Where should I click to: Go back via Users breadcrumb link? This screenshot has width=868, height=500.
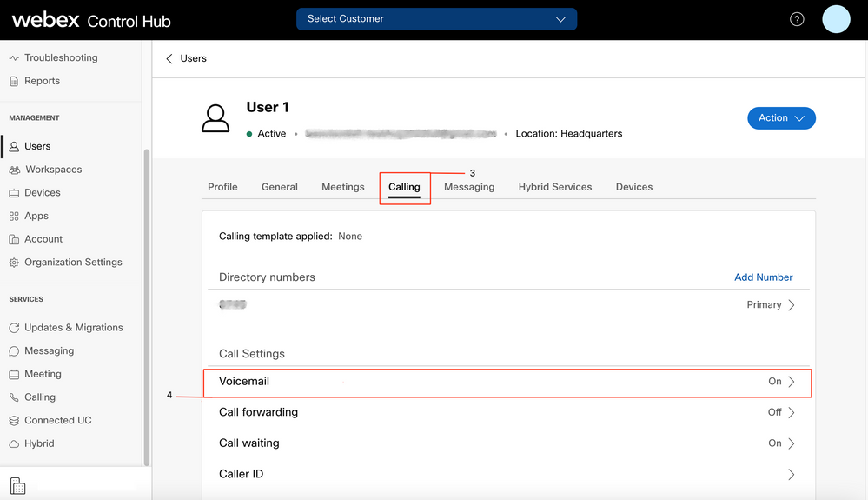(193, 58)
